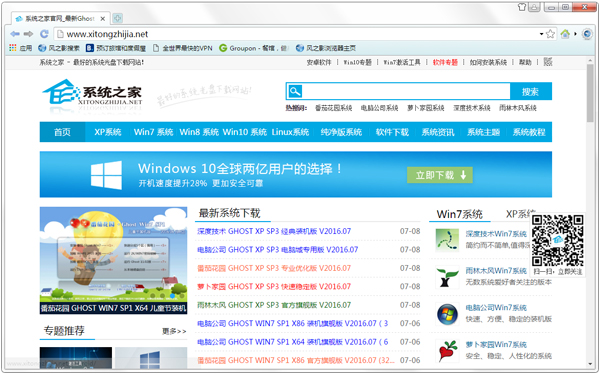Select 首页 in the navigation bar
The height and width of the screenshot is (374, 600).
click(x=62, y=132)
